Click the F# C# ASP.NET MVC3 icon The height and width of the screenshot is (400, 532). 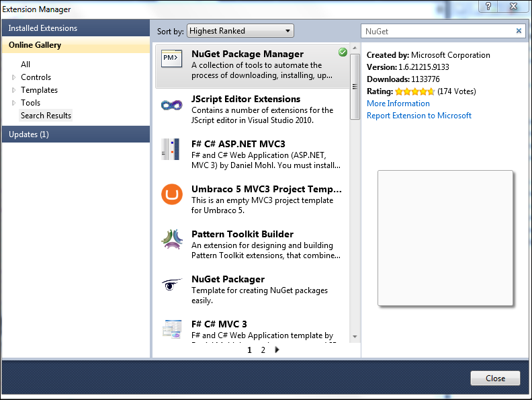pos(171,149)
